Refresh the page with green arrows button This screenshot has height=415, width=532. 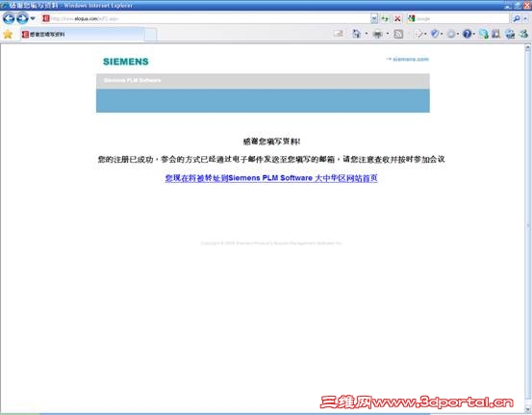pyautogui.click(x=385, y=18)
